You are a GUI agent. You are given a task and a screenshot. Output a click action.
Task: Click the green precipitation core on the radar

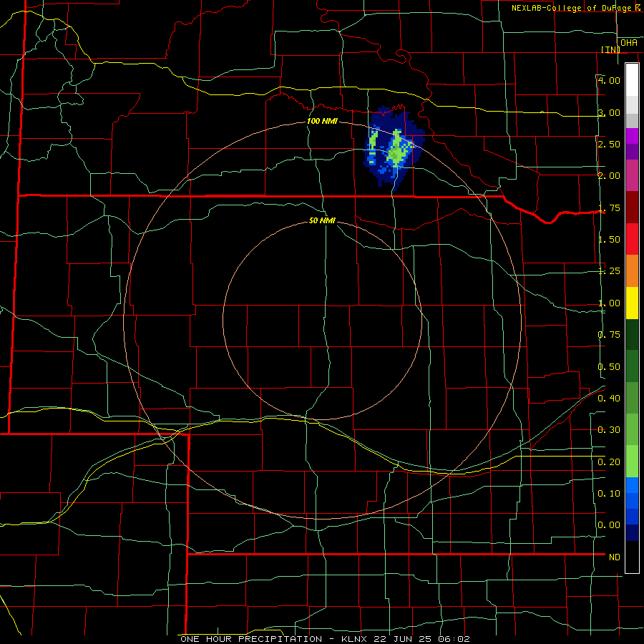click(x=396, y=151)
